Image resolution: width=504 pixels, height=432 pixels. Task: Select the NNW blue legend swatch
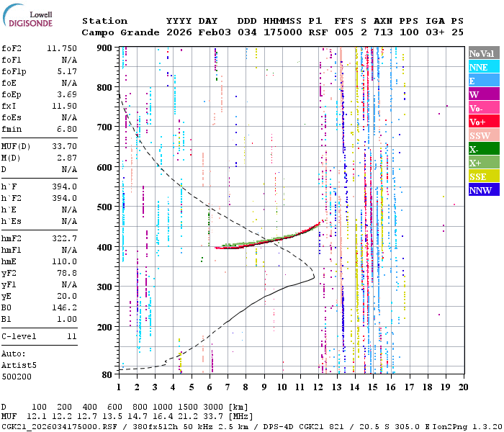click(x=482, y=190)
